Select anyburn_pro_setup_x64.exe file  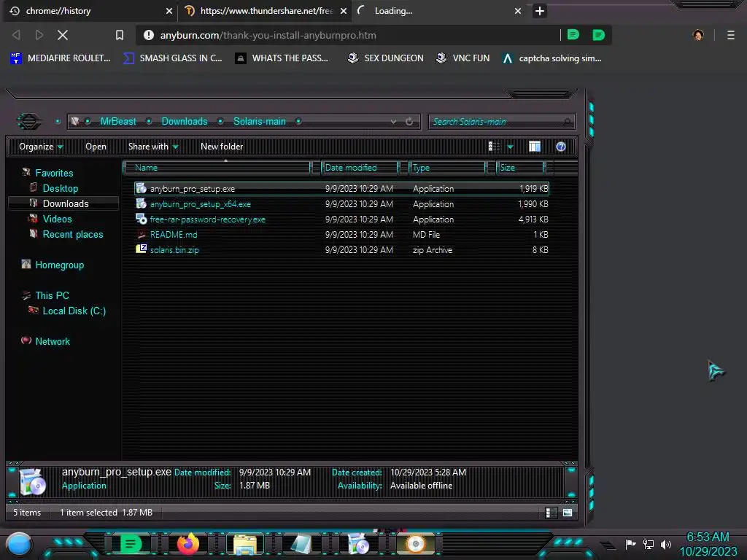pyautogui.click(x=342, y=204)
